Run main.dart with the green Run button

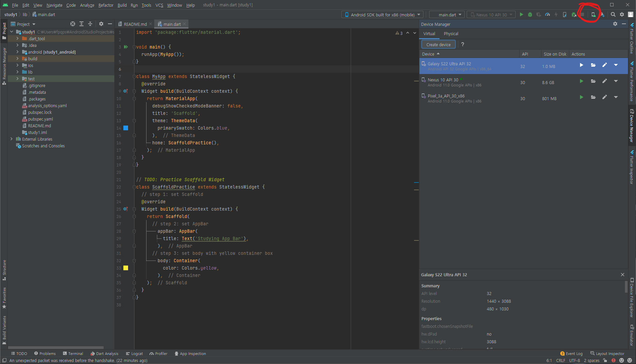(521, 14)
